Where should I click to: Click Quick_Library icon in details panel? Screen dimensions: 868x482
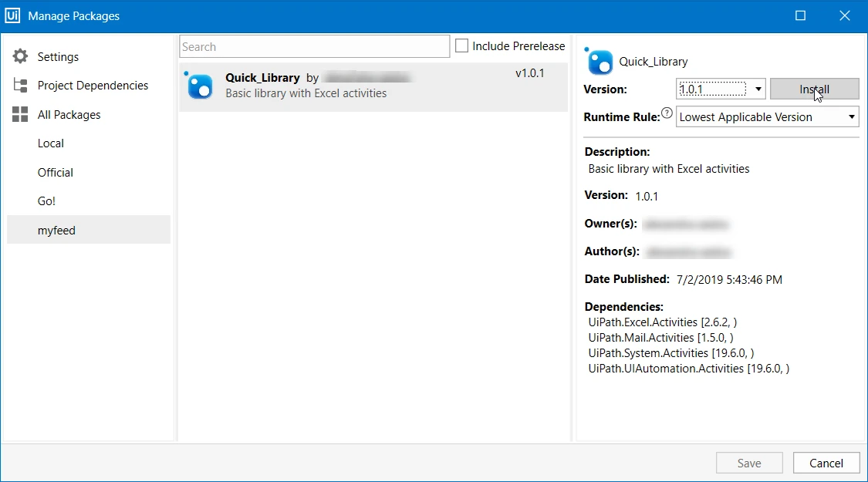pos(599,62)
